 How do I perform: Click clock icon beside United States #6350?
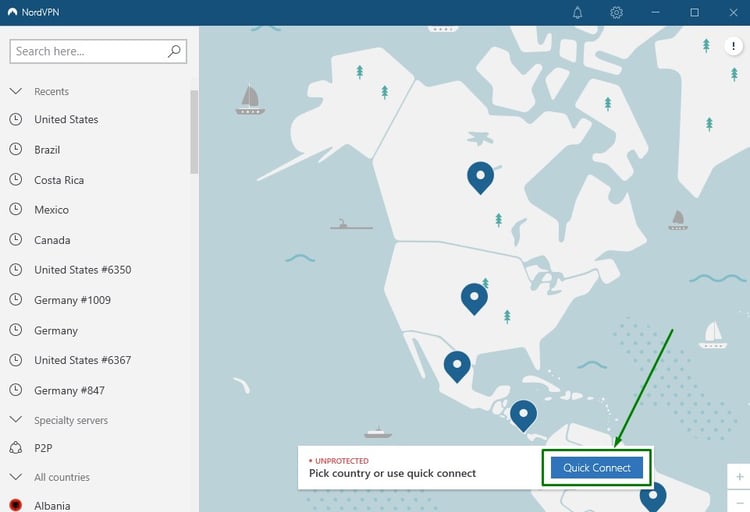tap(16, 269)
